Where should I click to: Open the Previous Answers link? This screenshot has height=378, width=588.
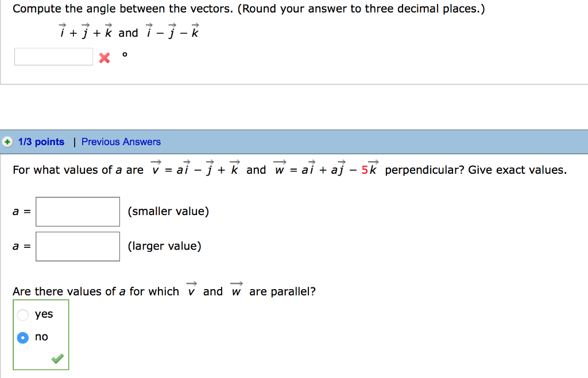tap(121, 141)
